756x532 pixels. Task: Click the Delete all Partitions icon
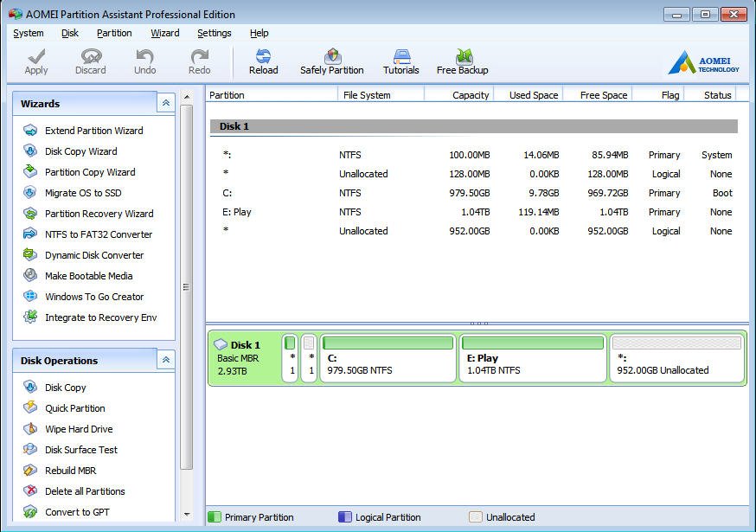(x=30, y=491)
